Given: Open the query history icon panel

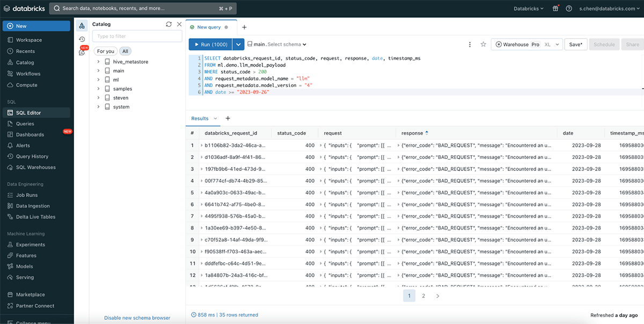Looking at the screenshot, I should (82, 39).
